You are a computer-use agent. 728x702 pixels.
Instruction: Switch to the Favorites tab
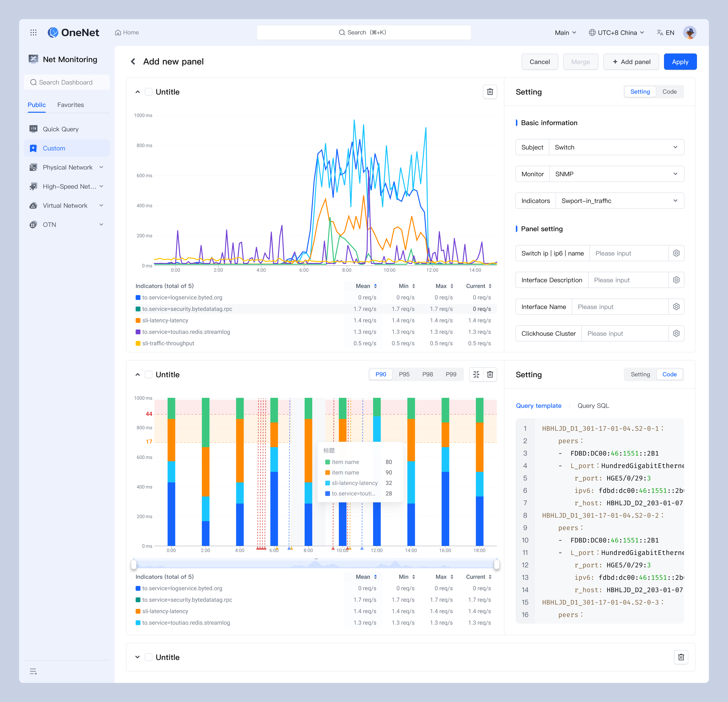[x=71, y=105]
